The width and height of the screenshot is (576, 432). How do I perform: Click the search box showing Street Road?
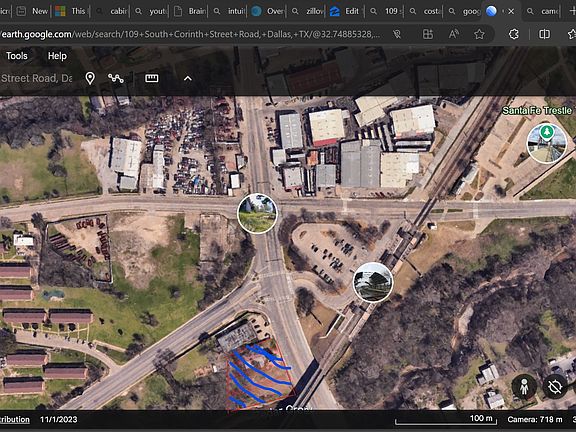coord(37,78)
